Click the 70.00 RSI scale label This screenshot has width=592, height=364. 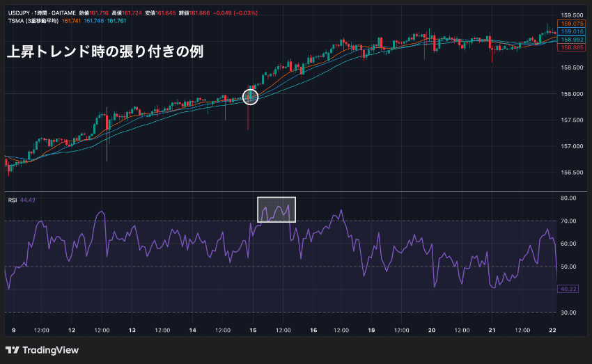coord(568,221)
